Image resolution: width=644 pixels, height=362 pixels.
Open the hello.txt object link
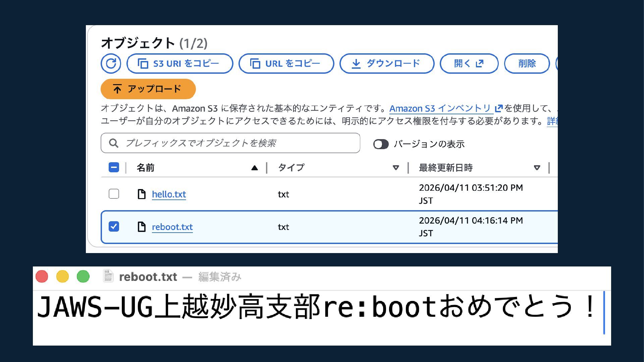click(169, 194)
